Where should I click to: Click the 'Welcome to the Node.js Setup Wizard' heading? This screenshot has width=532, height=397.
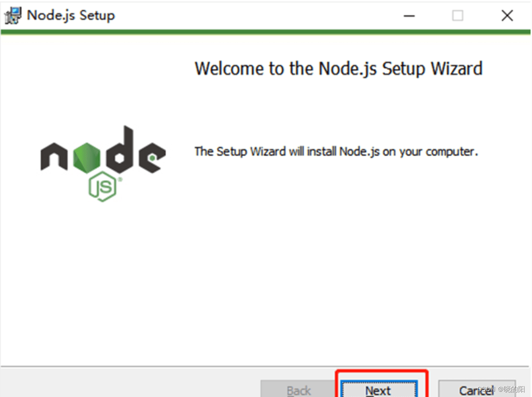[x=338, y=69]
